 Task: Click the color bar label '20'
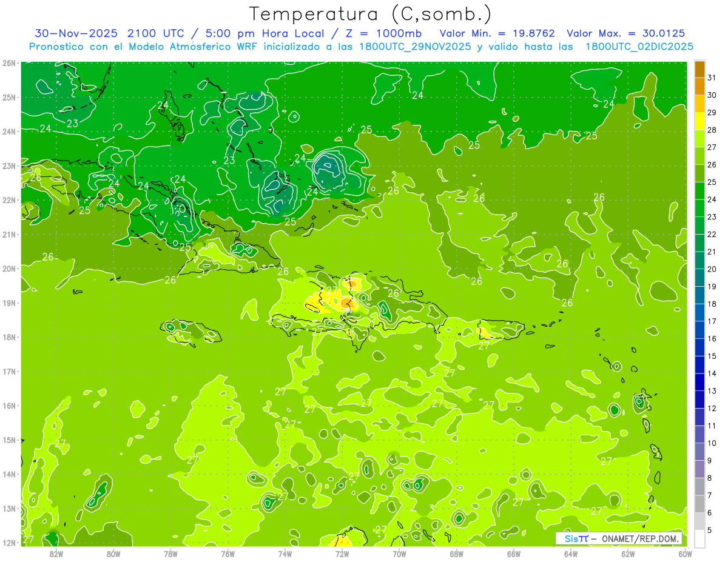point(712,269)
